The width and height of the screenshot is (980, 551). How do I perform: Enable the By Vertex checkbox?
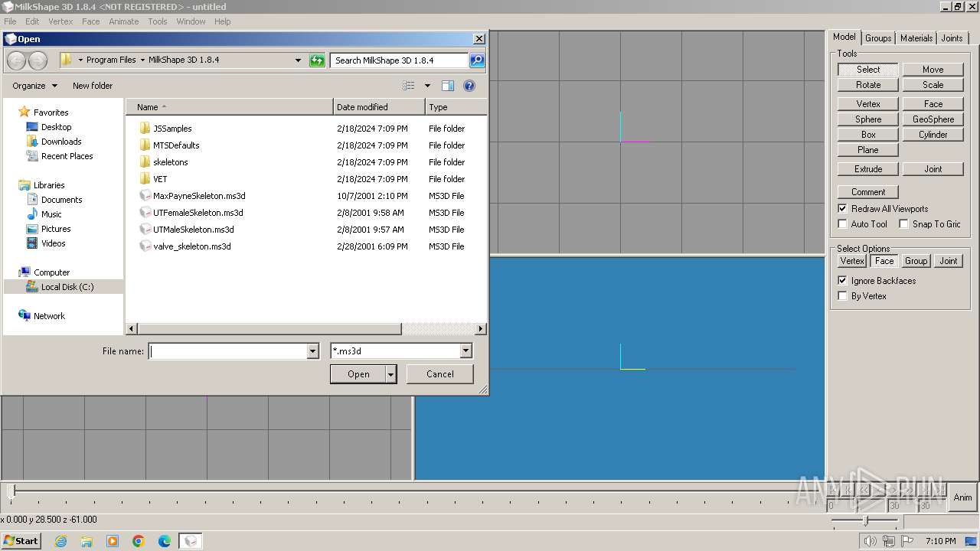(843, 295)
